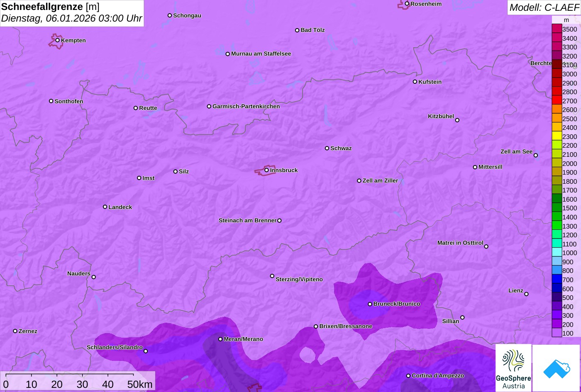
Task: Click the Matrei in Osttirol marker dot
Action: [486, 246]
